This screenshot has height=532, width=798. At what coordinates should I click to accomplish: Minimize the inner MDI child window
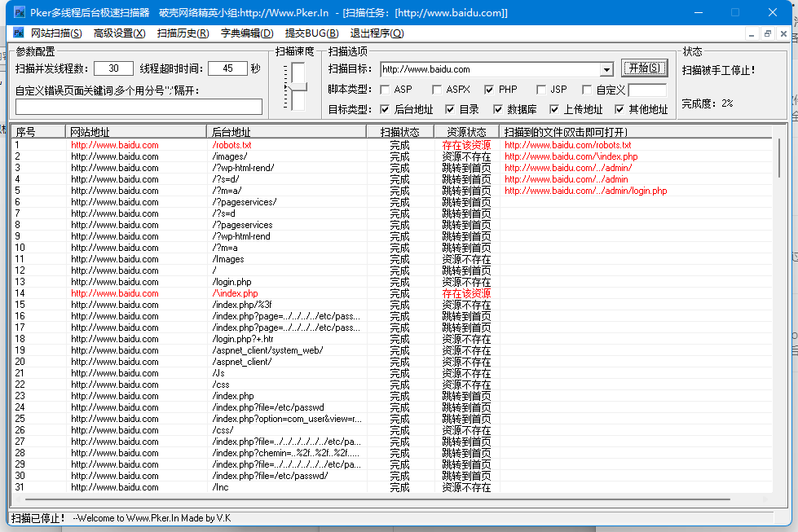tap(752, 34)
